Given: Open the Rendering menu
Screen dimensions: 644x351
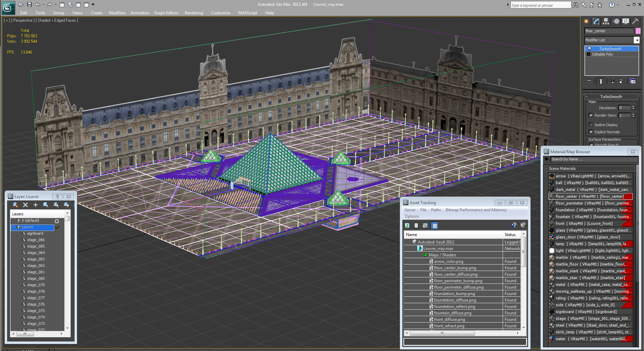Looking at the screenshot, I should tap(194, 13).
